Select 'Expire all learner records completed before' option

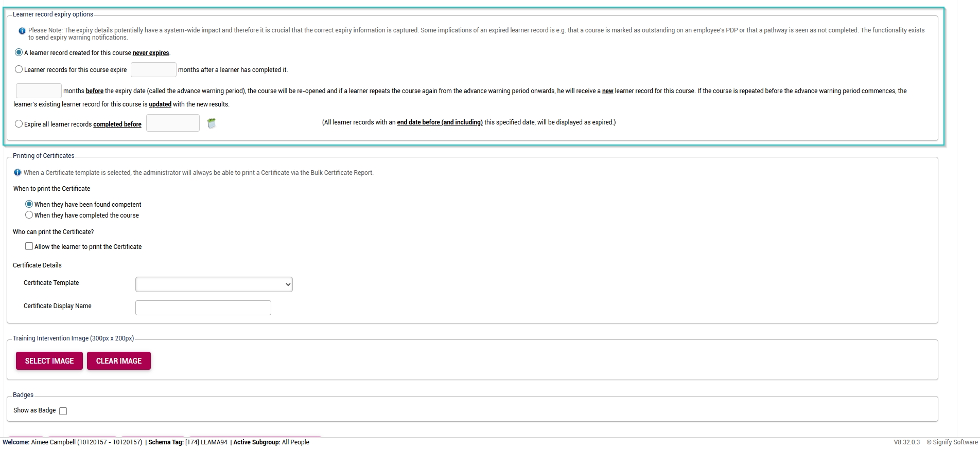pos(19,124)
